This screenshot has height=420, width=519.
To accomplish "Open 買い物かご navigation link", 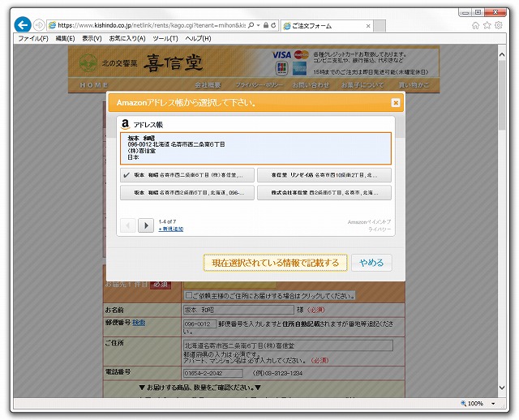I will coord(414,85).
